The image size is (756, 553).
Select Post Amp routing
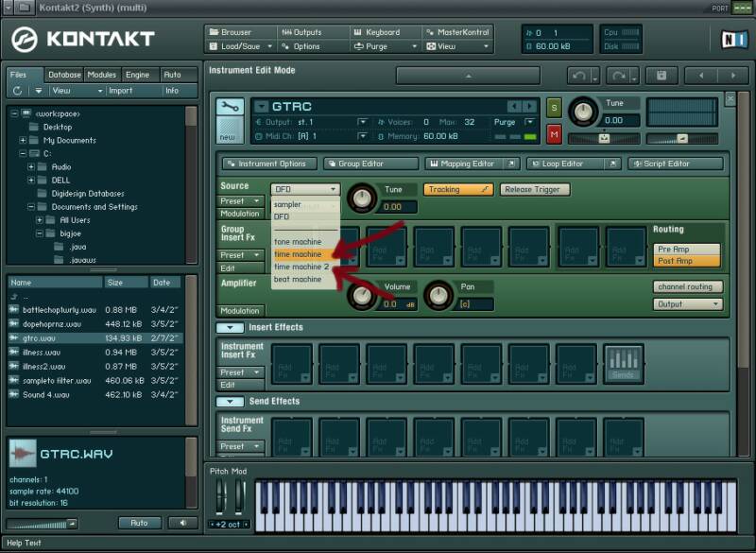(687, 261)
